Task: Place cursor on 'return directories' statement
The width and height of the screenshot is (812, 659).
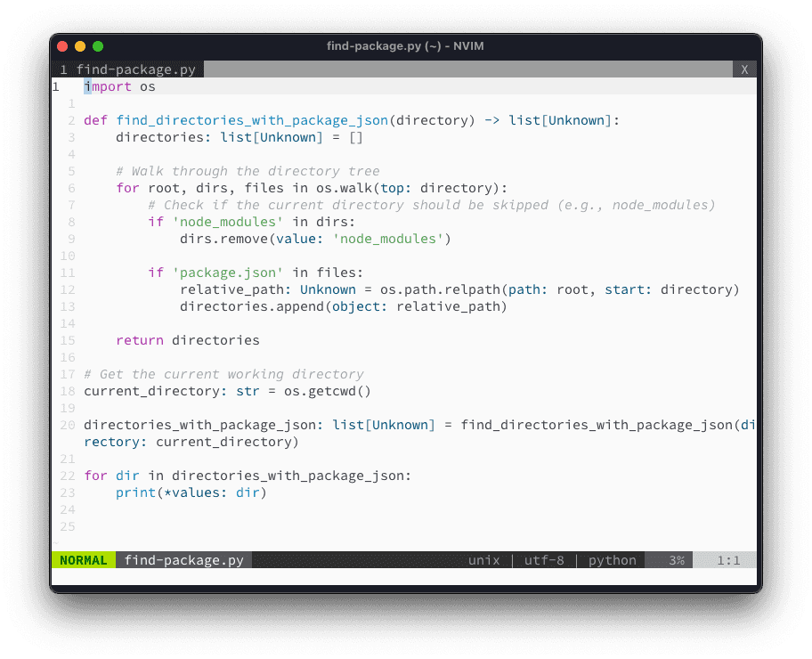Action: (188, 340)
